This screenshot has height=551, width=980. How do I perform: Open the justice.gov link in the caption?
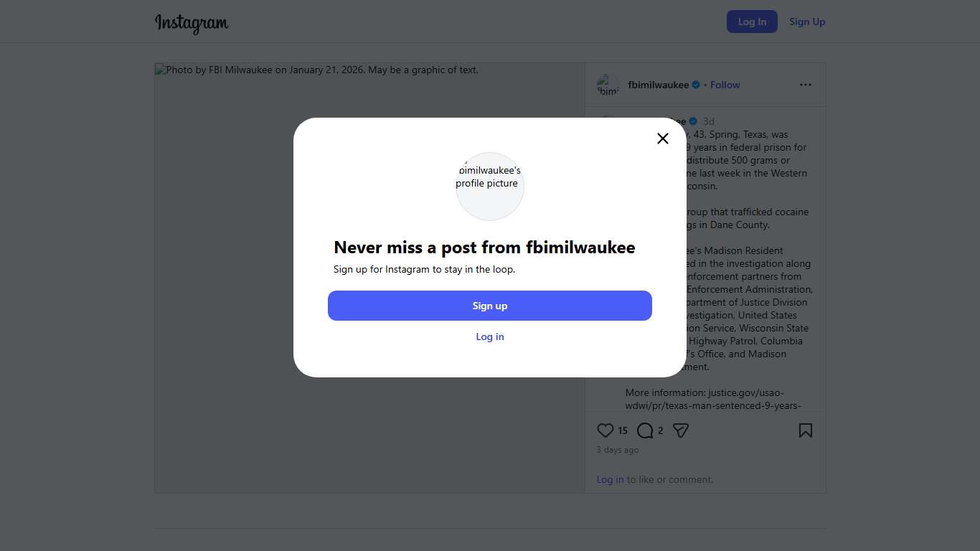click(746, 392)
